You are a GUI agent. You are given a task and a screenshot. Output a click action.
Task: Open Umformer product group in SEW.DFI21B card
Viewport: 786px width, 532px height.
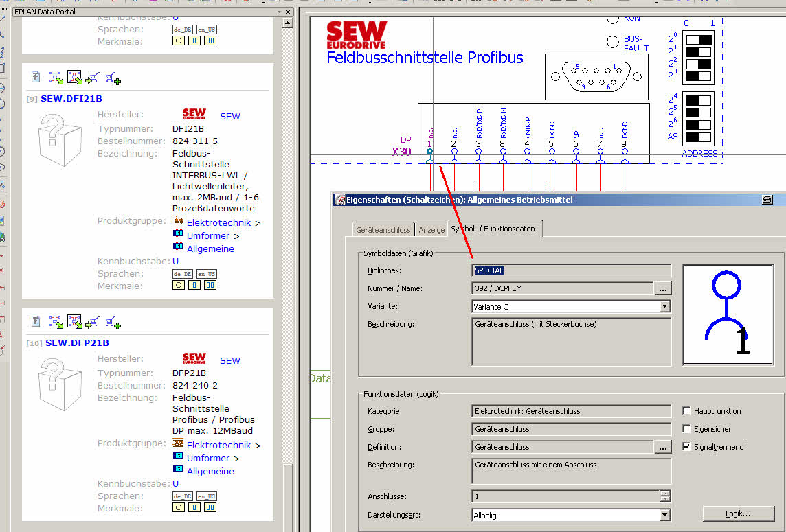208,236
